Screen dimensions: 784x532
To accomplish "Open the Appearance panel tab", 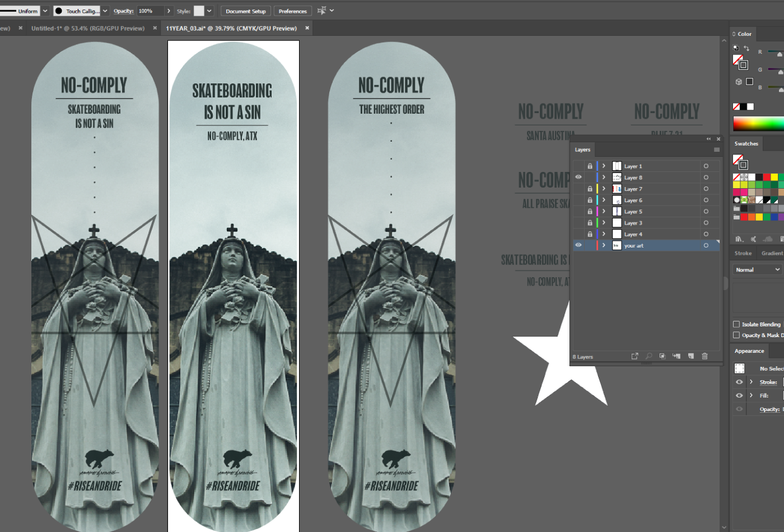I will [x=749, y=351].
